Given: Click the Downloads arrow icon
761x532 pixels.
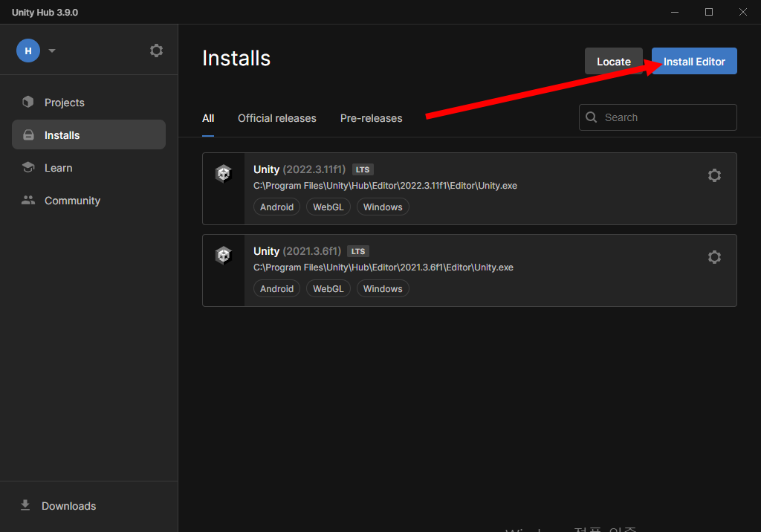Looking at the screenshot, I should tap(25, 505).
